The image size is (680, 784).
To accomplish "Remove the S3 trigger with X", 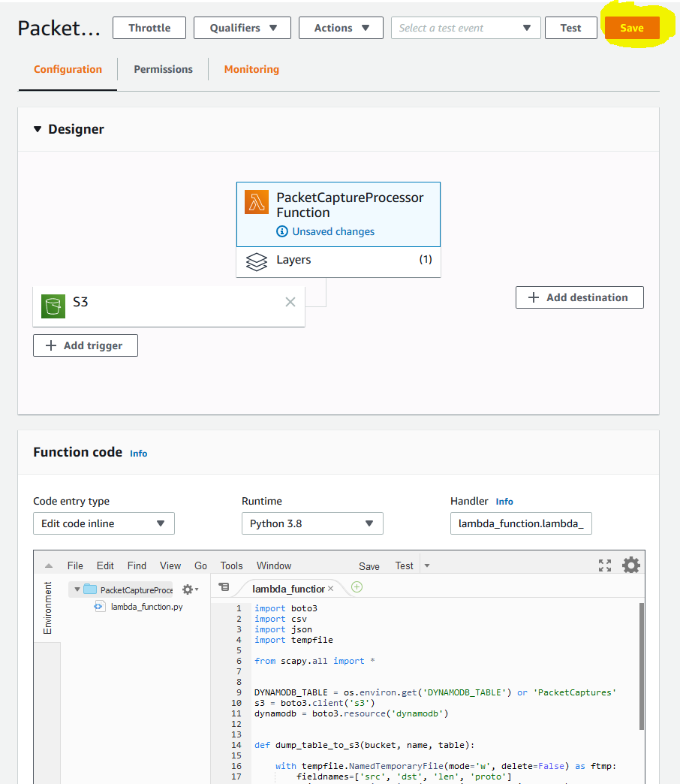I will click(290, 302).
